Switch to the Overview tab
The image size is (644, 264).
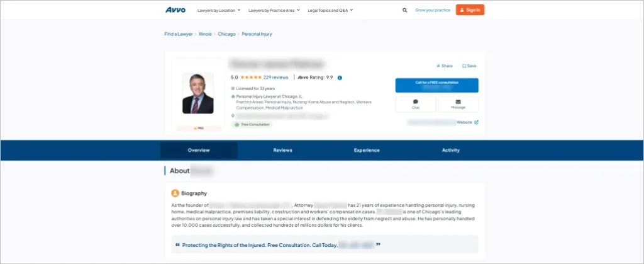199,150
